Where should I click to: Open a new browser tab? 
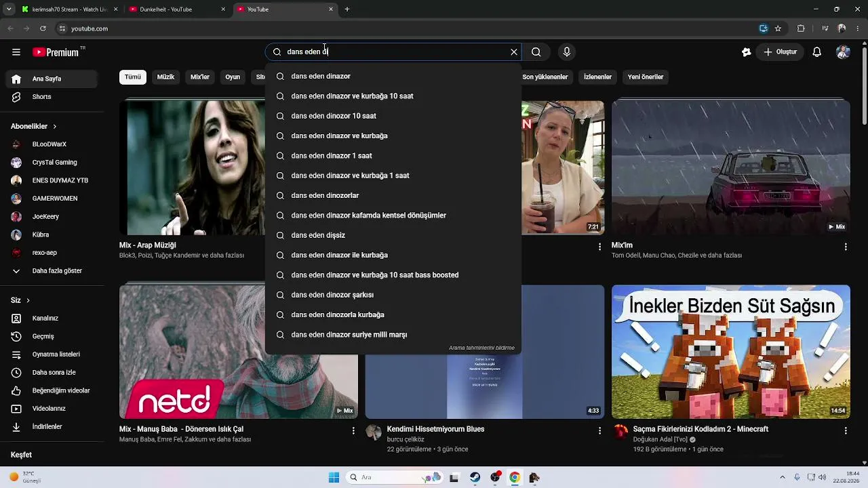(x=347, y=9)
